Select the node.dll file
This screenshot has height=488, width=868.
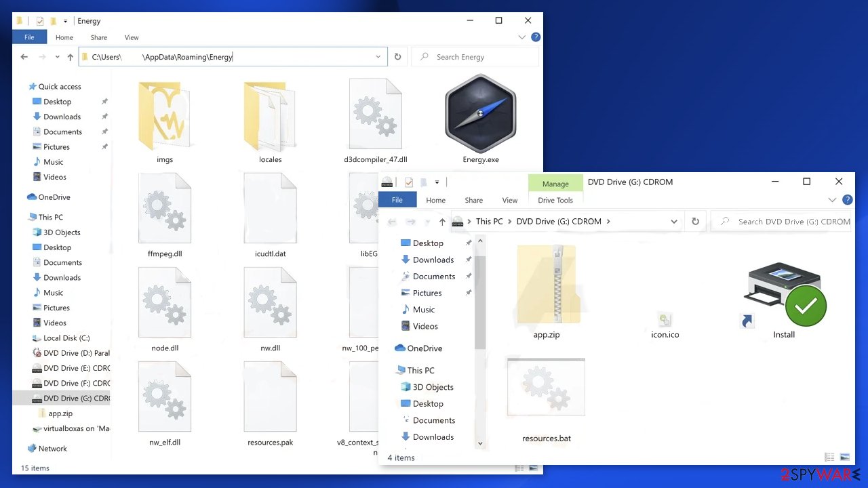click(x=164, y=302)
